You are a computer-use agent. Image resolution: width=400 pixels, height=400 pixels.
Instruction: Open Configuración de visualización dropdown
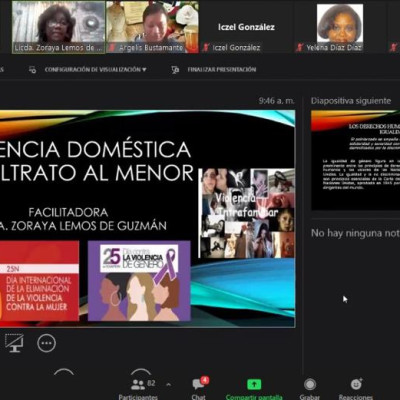tap(96, 70)
